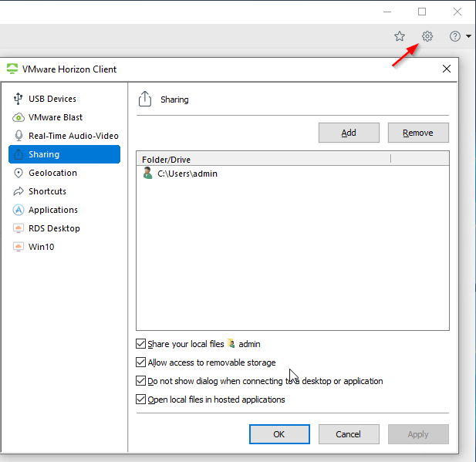Click the Sharing icon in the sidebar
The image size is (476, 462).
(x=19, y=154)
